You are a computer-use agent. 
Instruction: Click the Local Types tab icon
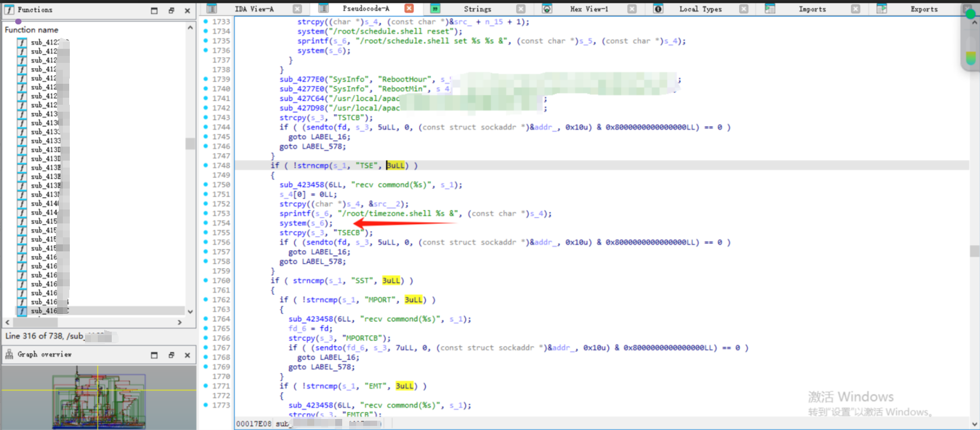point(658,9)
